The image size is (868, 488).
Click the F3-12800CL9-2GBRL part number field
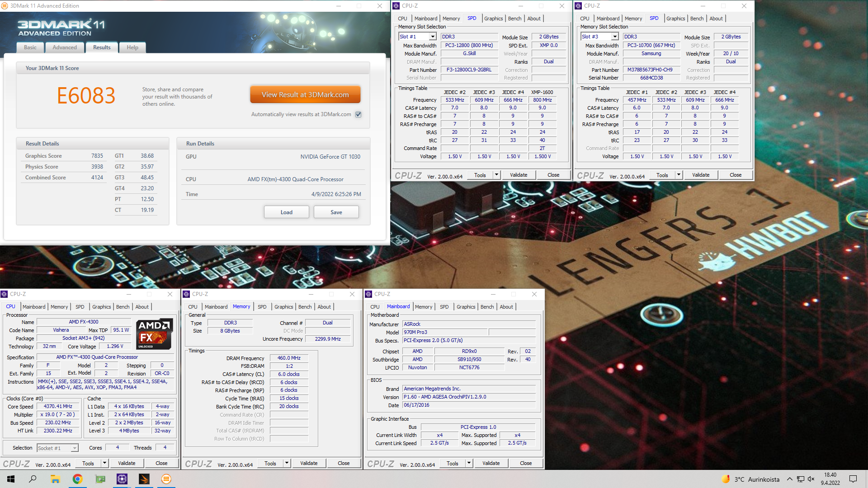click(469, 70)
